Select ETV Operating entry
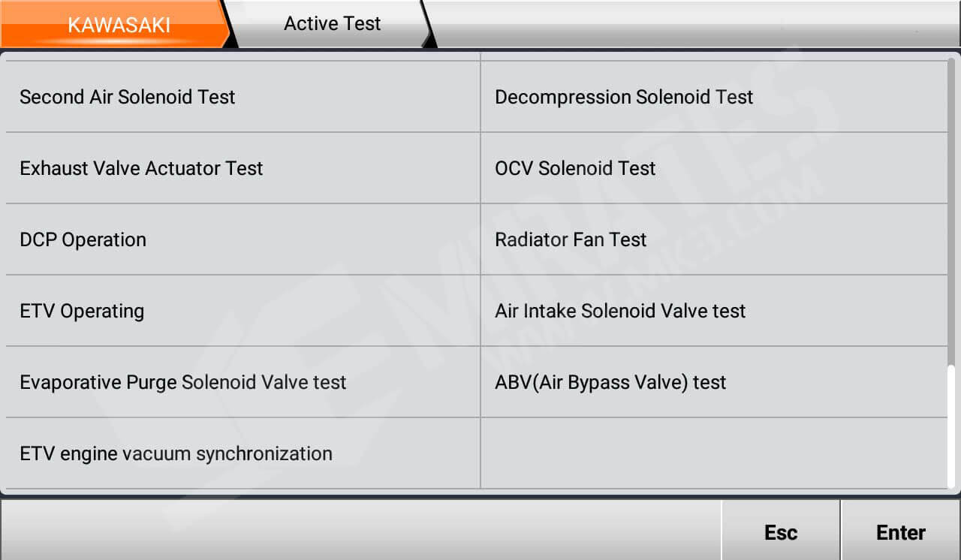961x560 pixels. (x=82, y=311)
